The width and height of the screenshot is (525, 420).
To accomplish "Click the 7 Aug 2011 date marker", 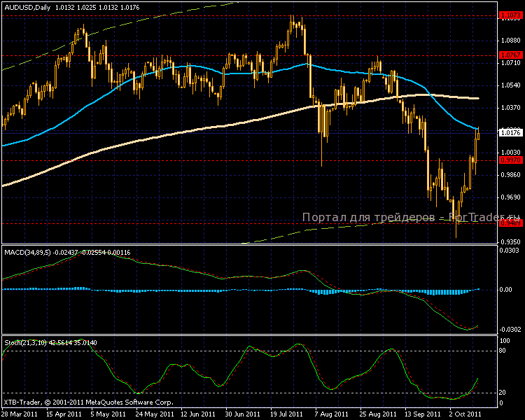I will (x=332, y=414).
